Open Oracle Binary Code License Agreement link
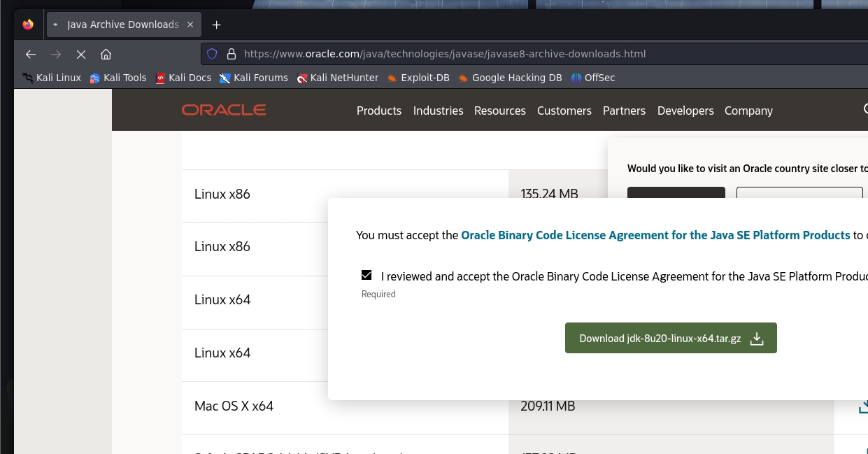The width and height of the screenshot is (868, 454). coord(655,235)
